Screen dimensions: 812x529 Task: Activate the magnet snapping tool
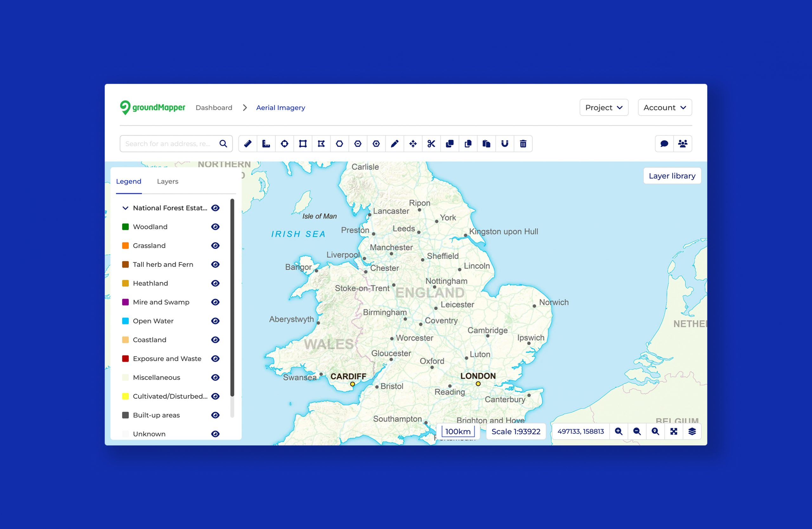click(505, 144)
